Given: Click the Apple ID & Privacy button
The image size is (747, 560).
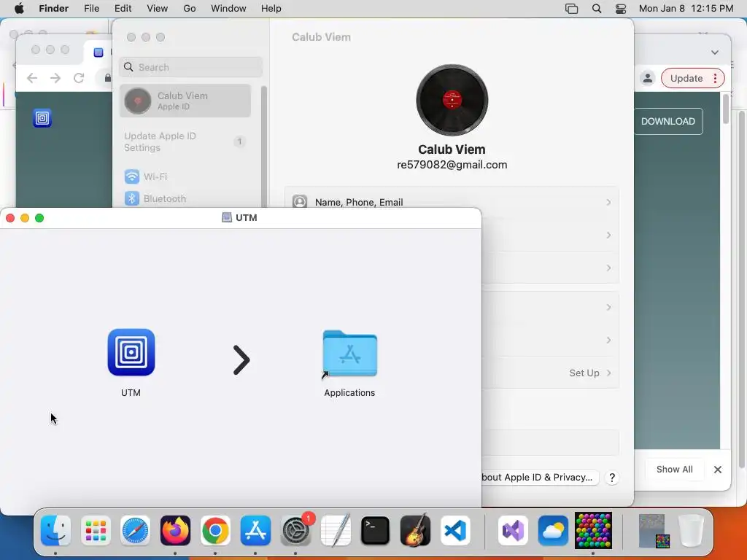Looking at the screenshot, I should 540,477.
